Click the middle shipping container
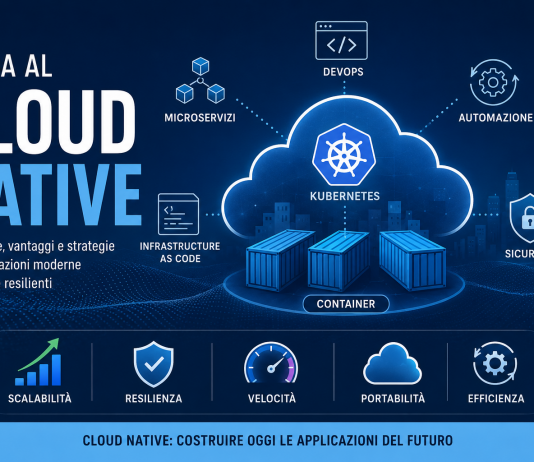The width and height of the screenshot is (534, 462). pos(338,260)
